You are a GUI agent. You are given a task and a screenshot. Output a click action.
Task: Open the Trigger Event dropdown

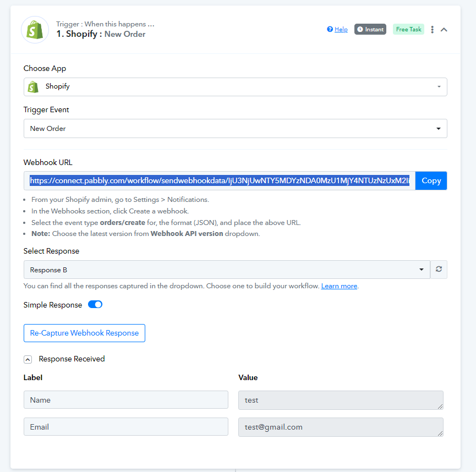236,128
